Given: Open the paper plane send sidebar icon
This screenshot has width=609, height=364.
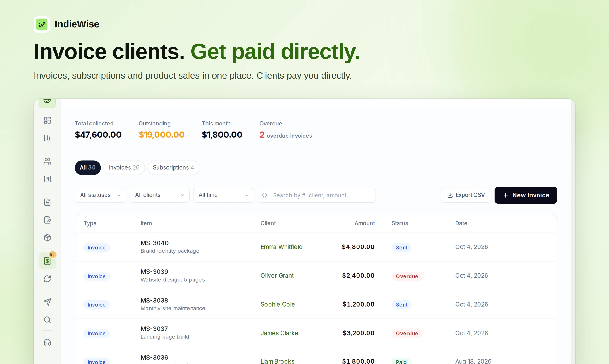Looking at the screenshot, I should coord(47,302).
